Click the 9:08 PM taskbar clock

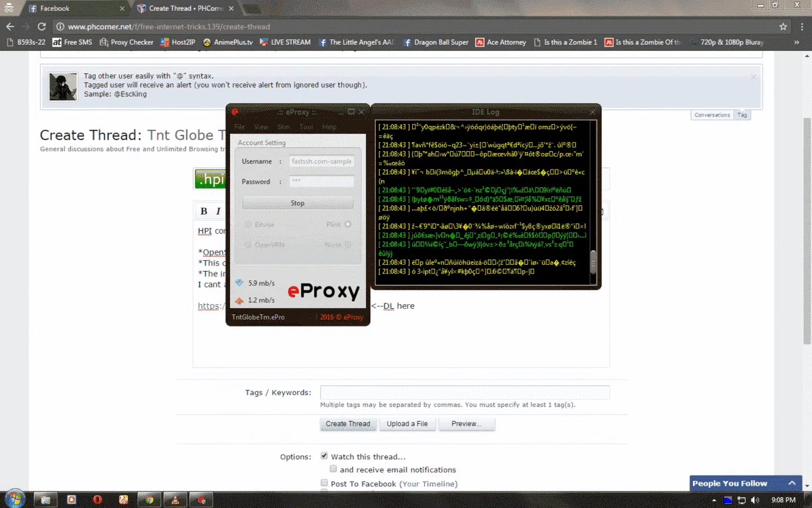[x=783, y=500]
